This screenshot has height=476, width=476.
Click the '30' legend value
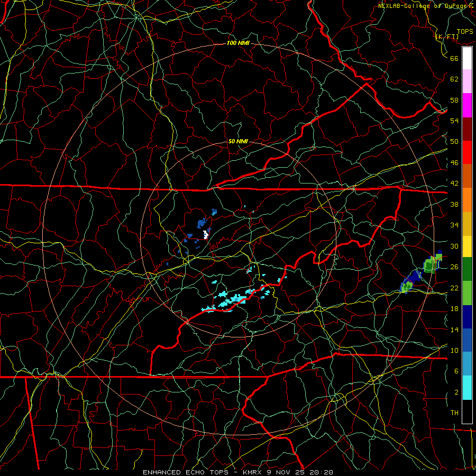click(454, 246)
